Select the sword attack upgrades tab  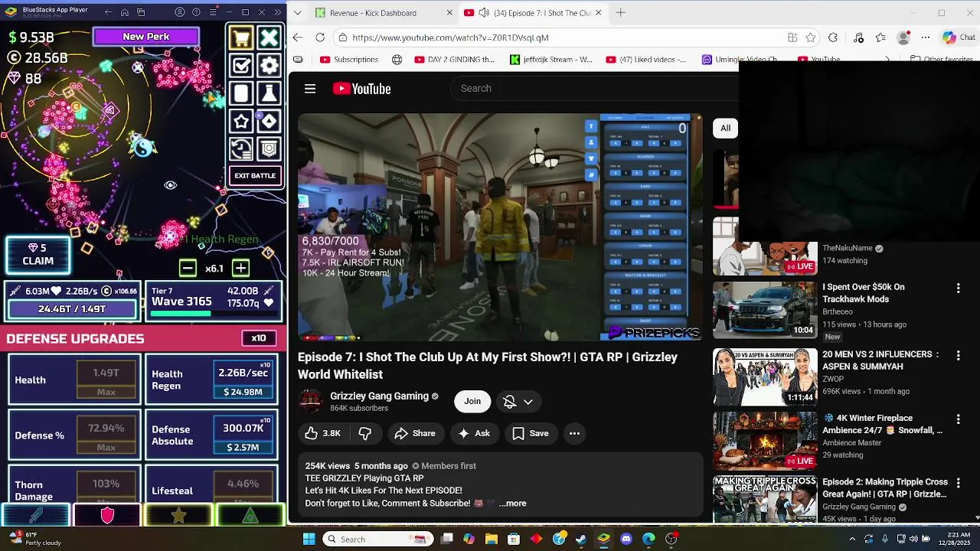[36, 516]
